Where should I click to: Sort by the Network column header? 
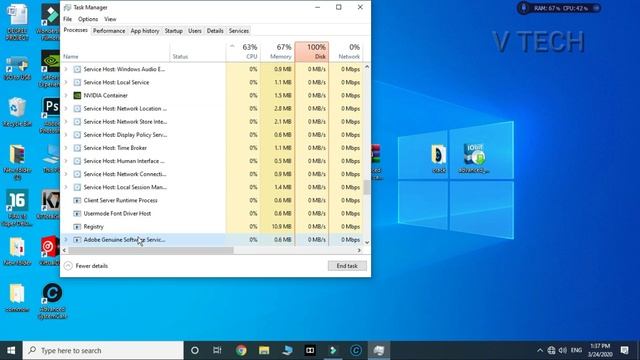click(x=346, y=52)
